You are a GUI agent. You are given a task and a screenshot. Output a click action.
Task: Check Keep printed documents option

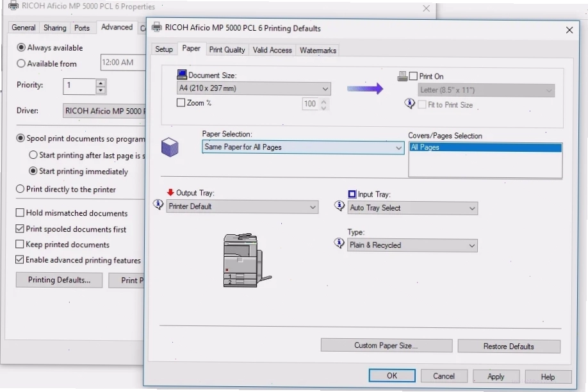coord(20,244)
